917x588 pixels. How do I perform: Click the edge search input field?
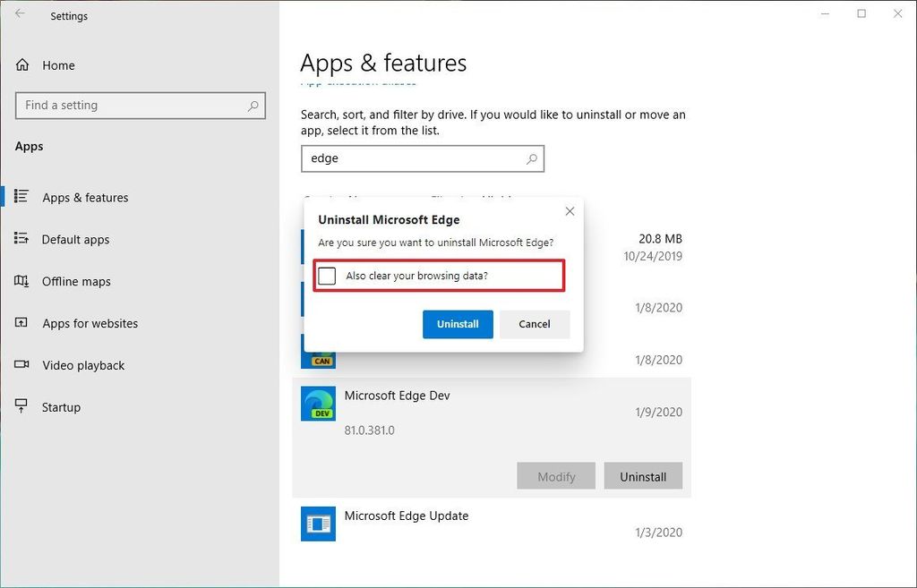pos(403,158)
